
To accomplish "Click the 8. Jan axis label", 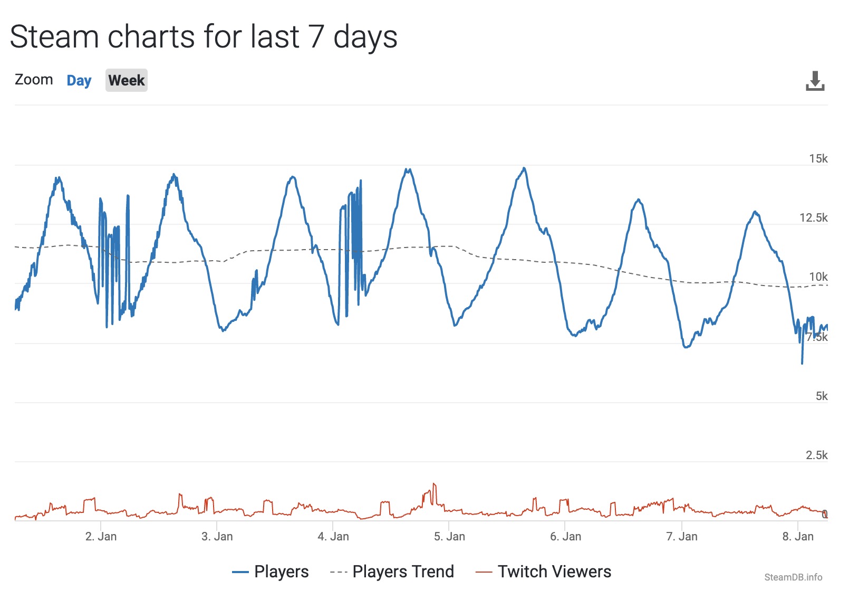I will [798, 537].
